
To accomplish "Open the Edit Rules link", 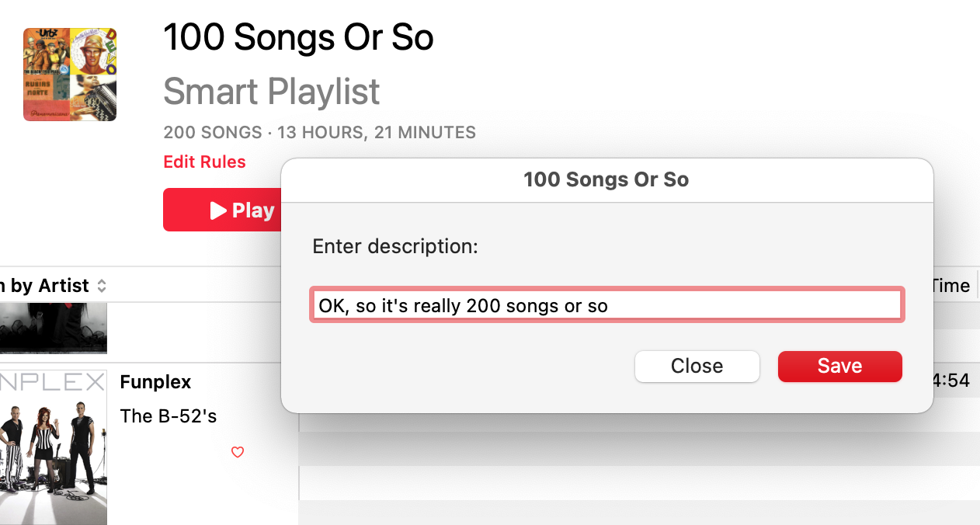I will 204,162.
